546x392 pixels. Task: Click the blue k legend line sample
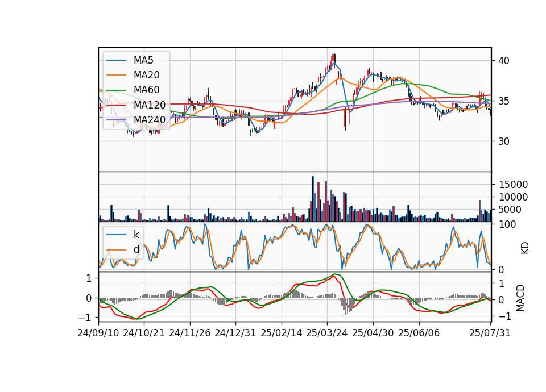coord(116,235)
